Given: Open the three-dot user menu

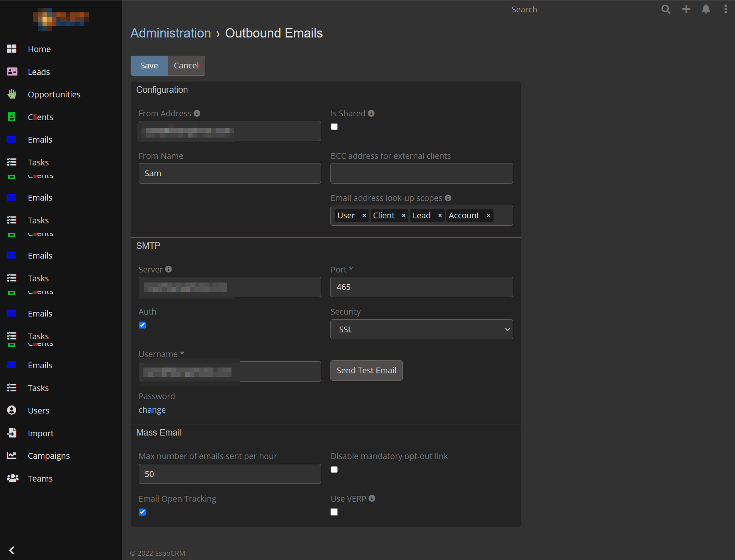Looking at the screenshot, I should pyautogui.click(x=725, y=9).
